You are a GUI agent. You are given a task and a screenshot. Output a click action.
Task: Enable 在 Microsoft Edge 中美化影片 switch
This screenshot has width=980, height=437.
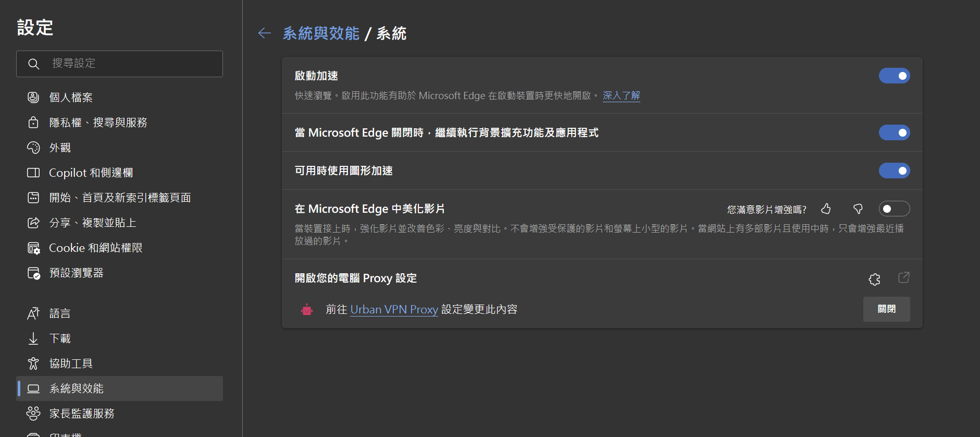pos(894,209)
